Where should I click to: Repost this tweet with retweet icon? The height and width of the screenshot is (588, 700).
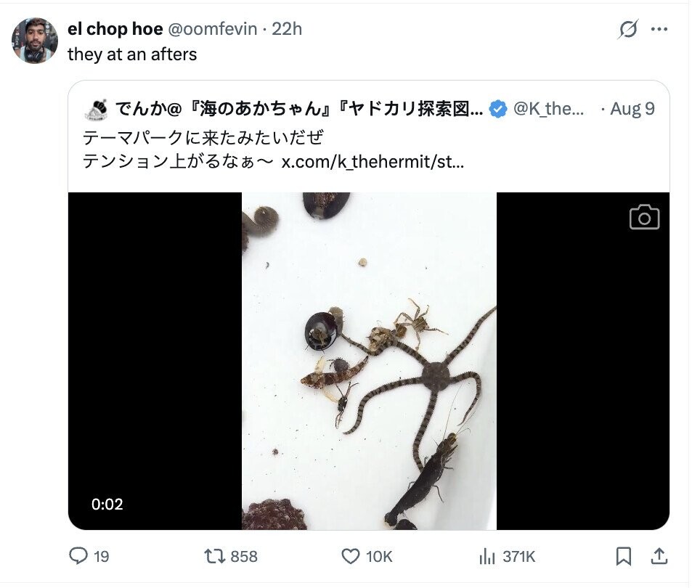(213, 556)
